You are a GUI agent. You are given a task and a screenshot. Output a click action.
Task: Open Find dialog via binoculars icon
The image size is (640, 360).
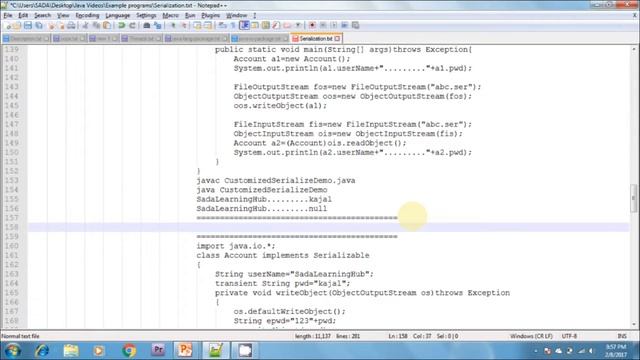pyautogui.click(x=147, y=26)
